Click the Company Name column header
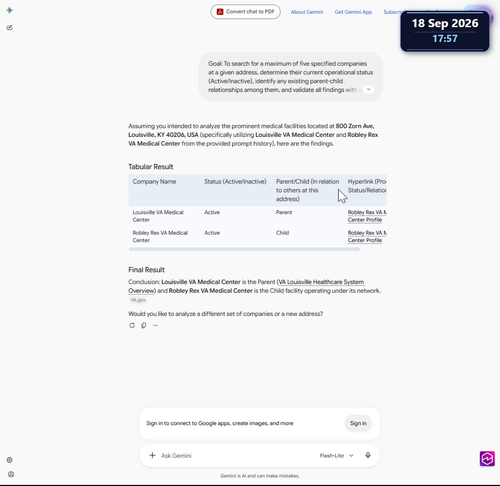 pyautogui.click(x=154, y=182)
